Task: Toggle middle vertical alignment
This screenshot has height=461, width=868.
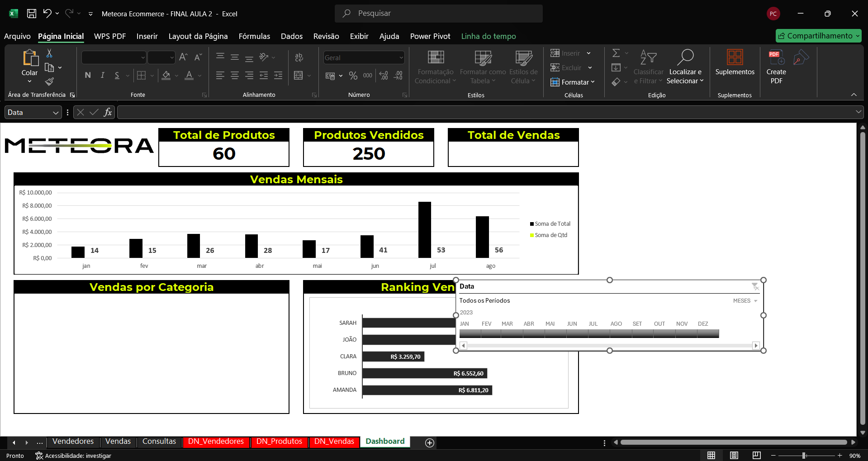Action: tap(235, 57)
